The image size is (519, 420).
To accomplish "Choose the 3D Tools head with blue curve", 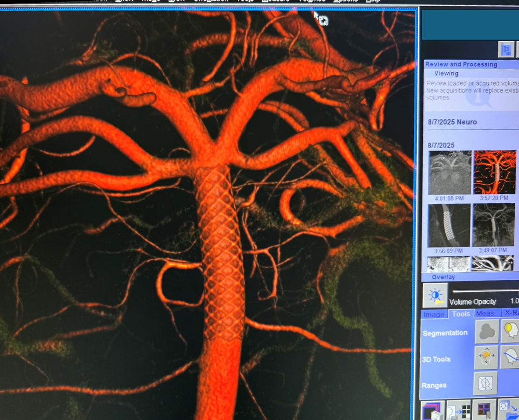I will point(511,358).
